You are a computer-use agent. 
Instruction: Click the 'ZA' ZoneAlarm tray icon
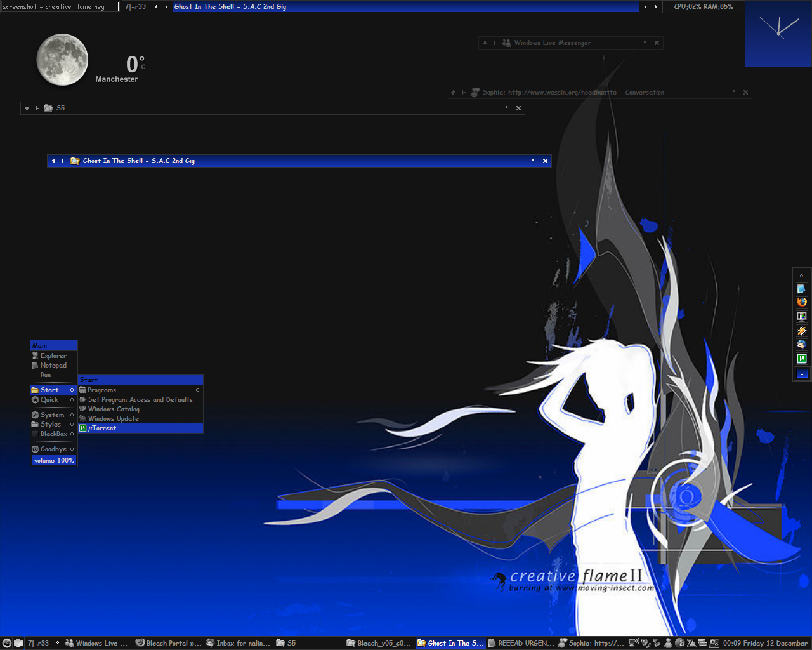tap(691, 643)
